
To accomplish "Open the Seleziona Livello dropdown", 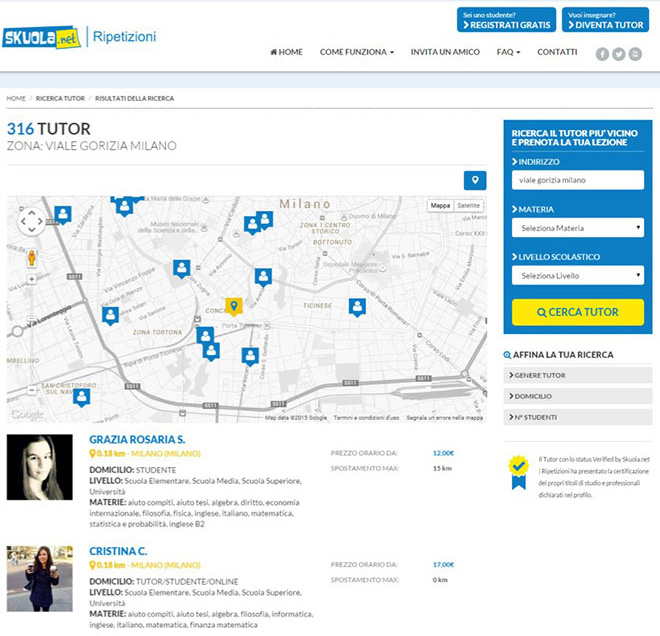I will point(578,275).
